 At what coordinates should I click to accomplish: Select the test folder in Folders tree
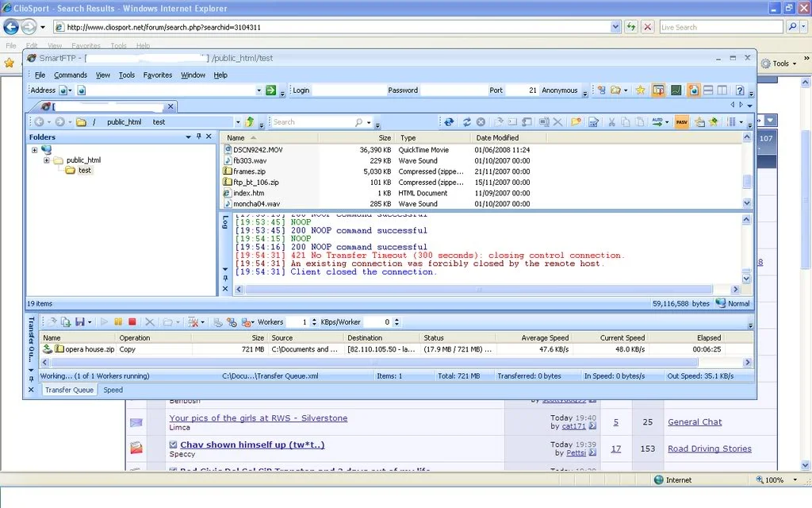pos(84,170)
